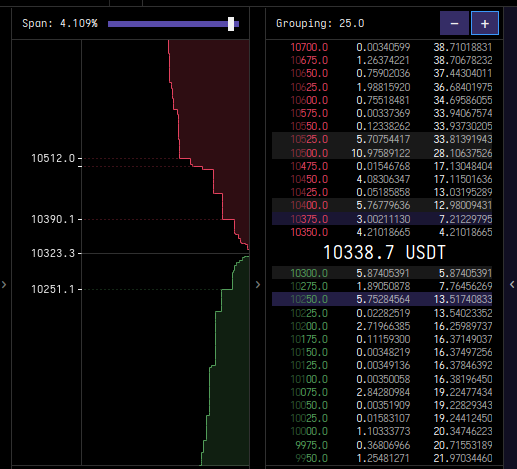Click the 5.76779636 ask size value
This screenshot has width=517, height=469.
click(383, 205)
